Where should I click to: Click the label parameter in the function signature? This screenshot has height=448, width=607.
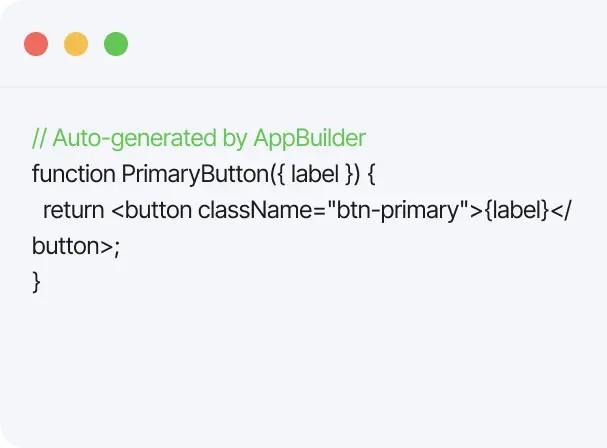tap(313, 174)
